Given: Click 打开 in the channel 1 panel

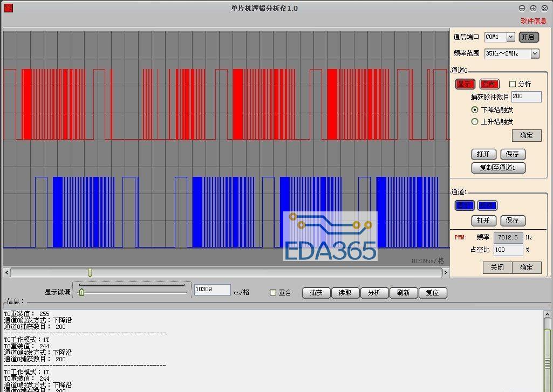Looking at the screenshot, I should (x=483, y=221).
